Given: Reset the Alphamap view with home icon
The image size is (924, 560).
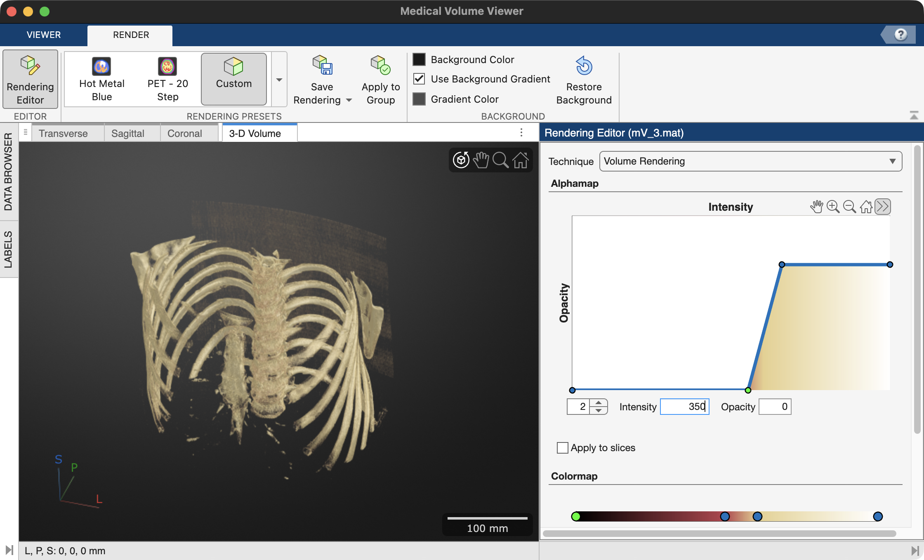Looking at the screenshot, I should point(866,207).
